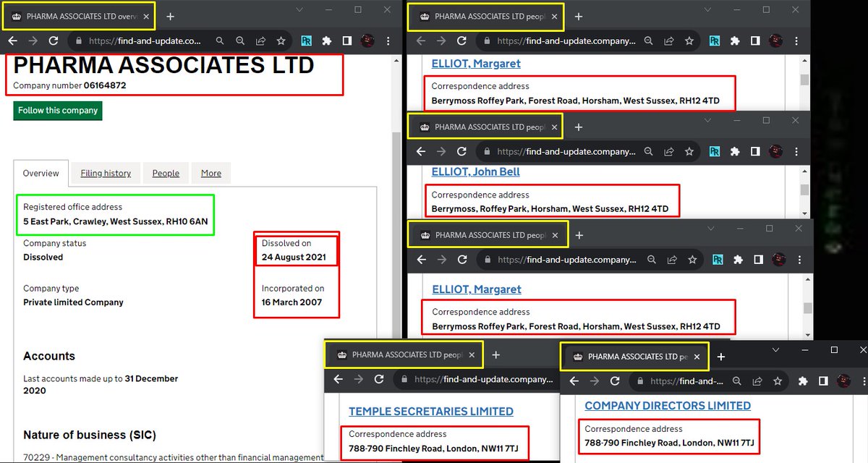Image resolution: width=868 pixels, height=463 pixels.
Task: Open a new tab in the overview window
Action: coord(170,16)
